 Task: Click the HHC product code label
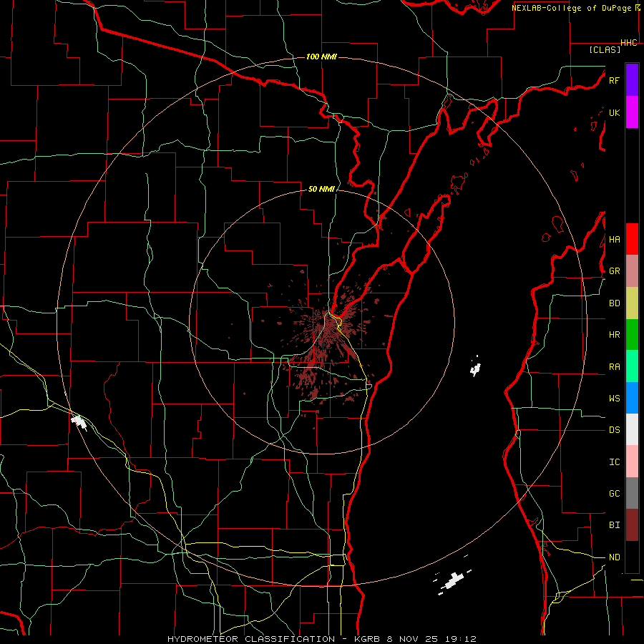(628, 43)
